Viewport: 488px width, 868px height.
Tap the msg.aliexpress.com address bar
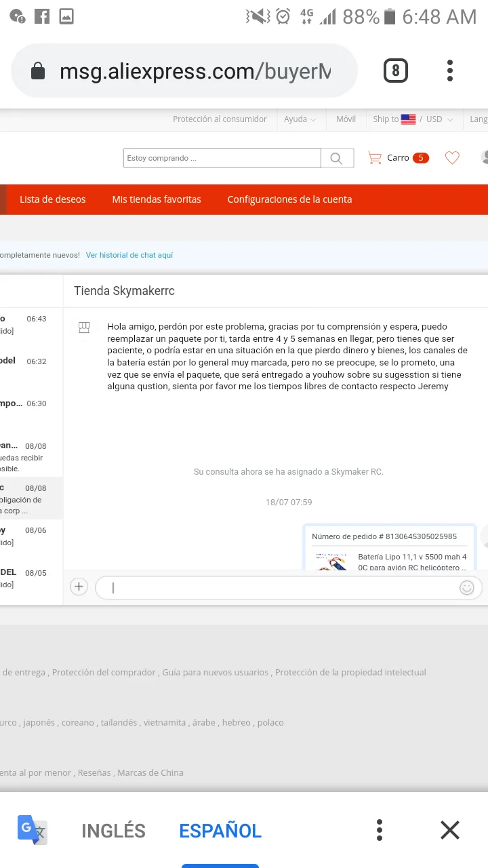coord(184,71)
